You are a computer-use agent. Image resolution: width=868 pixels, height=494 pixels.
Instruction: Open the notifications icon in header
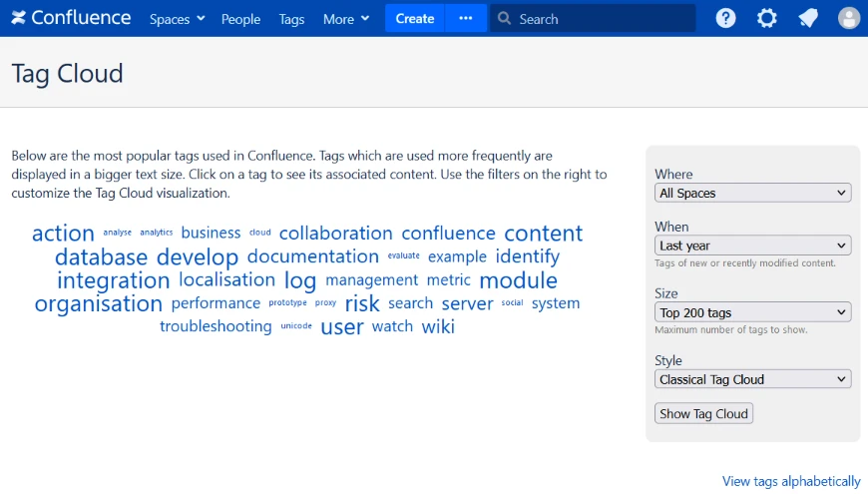click(808, 18)
